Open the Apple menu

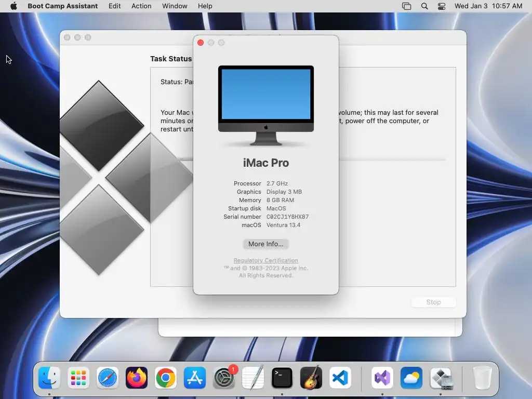point(14,6)
